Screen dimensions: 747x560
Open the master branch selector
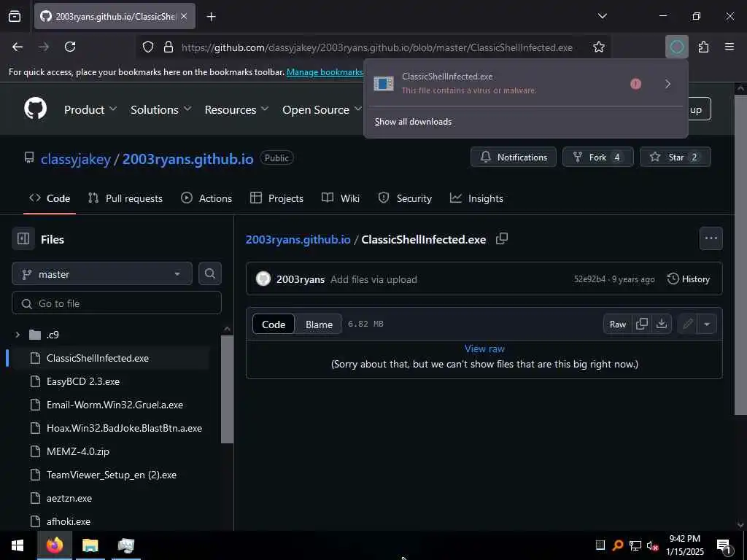102,274
